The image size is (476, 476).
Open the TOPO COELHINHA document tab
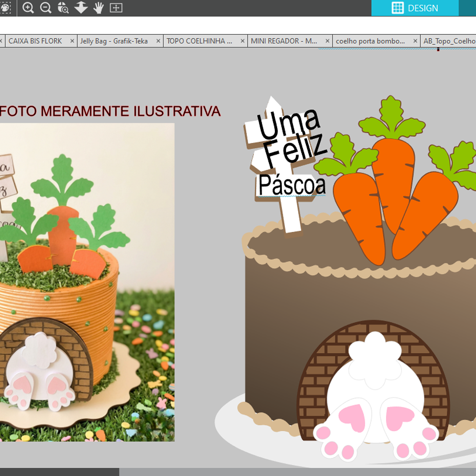pos(199,41)
